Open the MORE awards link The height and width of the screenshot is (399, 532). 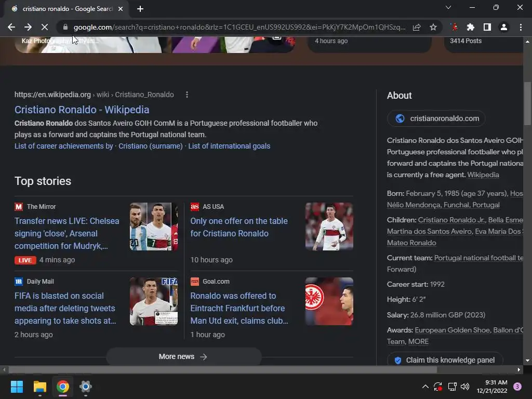point(418,342)
